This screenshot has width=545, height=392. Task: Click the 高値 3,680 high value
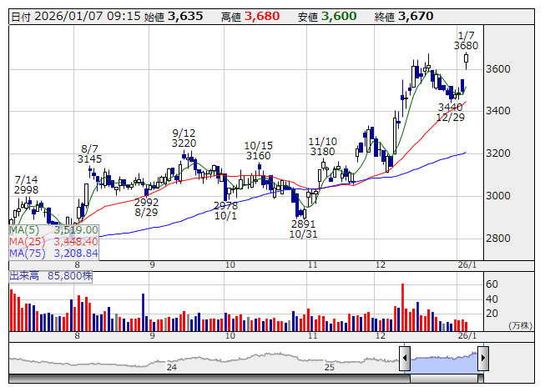pyautogui.click(x=250, y=17)
